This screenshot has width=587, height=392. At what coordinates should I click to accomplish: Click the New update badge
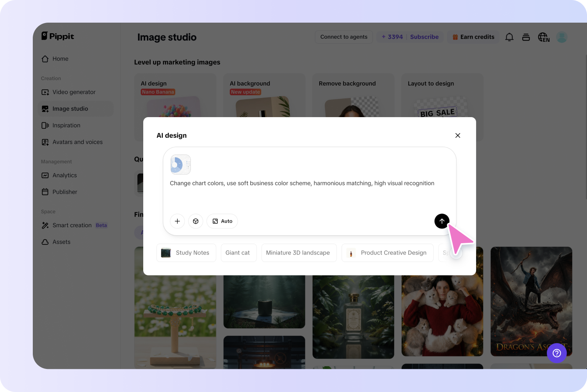coord(245,92)
